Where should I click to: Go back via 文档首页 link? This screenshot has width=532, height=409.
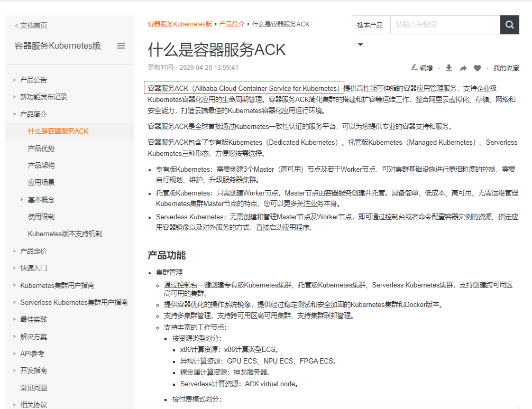click(31, 25)
